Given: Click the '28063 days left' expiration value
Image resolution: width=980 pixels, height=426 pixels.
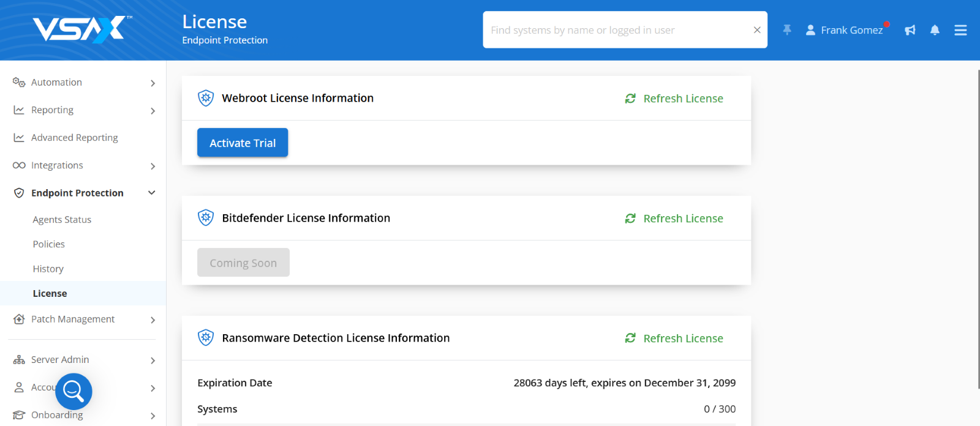Looking at the screenshot, I should 625,383.
